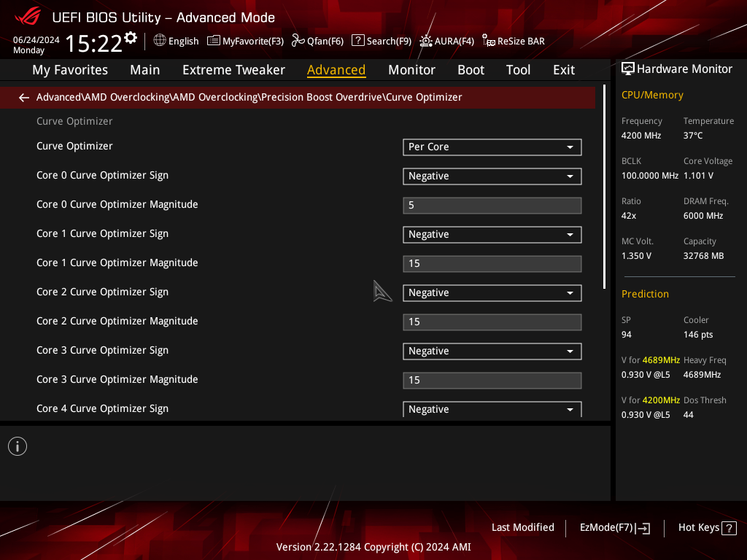Click the 100.0000 MHz BCLK value
Image resolution: width=747 pixels, height=560 pixels.
[650, 176]
